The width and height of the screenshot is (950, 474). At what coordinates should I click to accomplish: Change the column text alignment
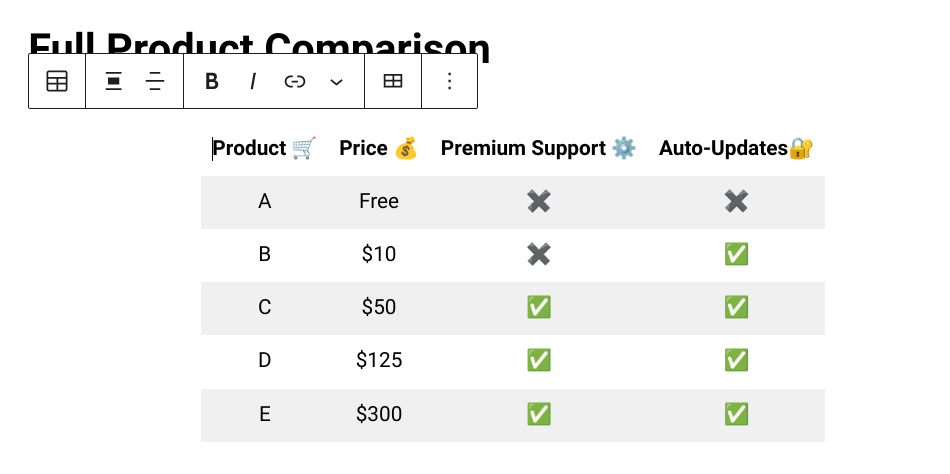(x=156, y=81)
